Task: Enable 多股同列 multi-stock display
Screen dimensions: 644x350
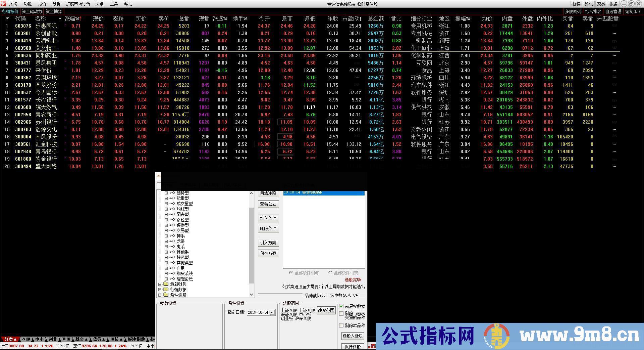Action: (x=573, y=11)
